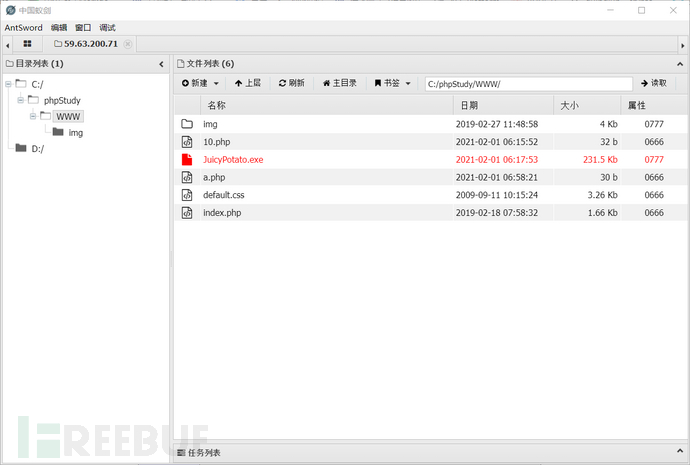Screen dimensions: 690x465
Task: Click the 刷新 refresh button
Action: point(291,83)
